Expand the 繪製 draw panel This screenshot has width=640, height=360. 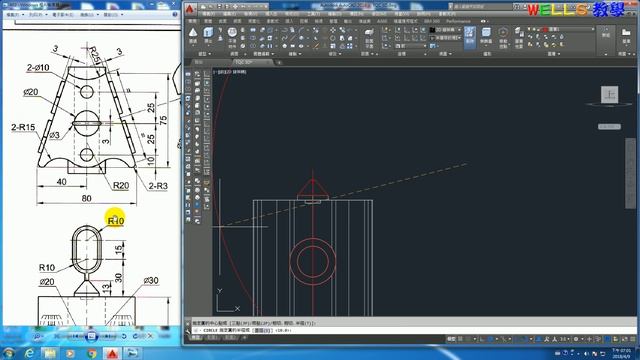tap(295, 54)
